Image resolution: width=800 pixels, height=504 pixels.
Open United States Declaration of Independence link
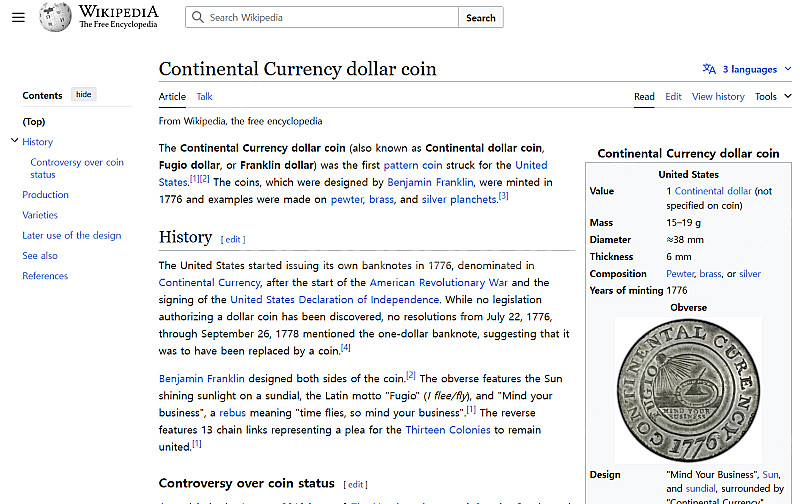[334, 299]
